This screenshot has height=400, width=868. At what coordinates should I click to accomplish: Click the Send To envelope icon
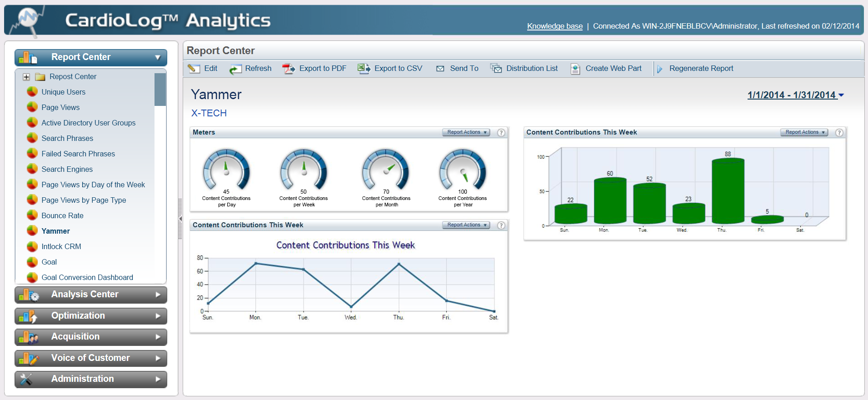[x=440, y=69]
